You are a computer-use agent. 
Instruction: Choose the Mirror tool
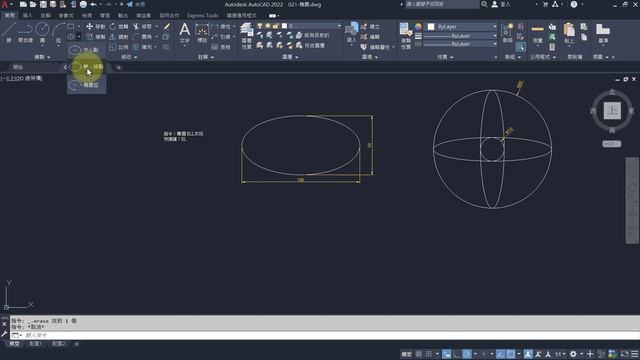click(x=119, y=37)
